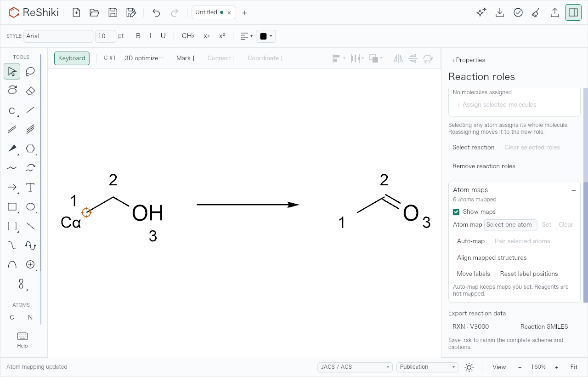Choose the ellipse shape tool
The width and height of the screenshot is (588, 377).
coord(30,207)
